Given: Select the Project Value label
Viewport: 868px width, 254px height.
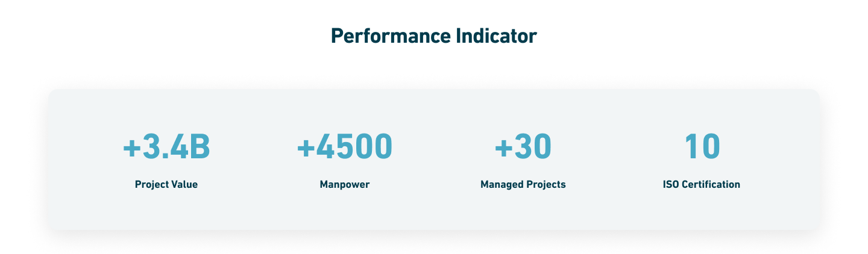Looking at the screenshot, I should coord(166,184).
